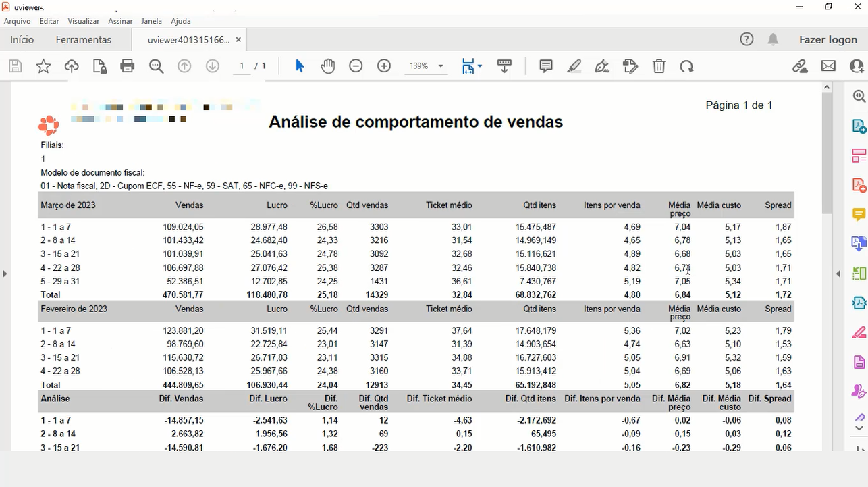Go to previous page arrow
Image resolution: width=868 pixels, height=487 pixels.
(x=184, y=66)
